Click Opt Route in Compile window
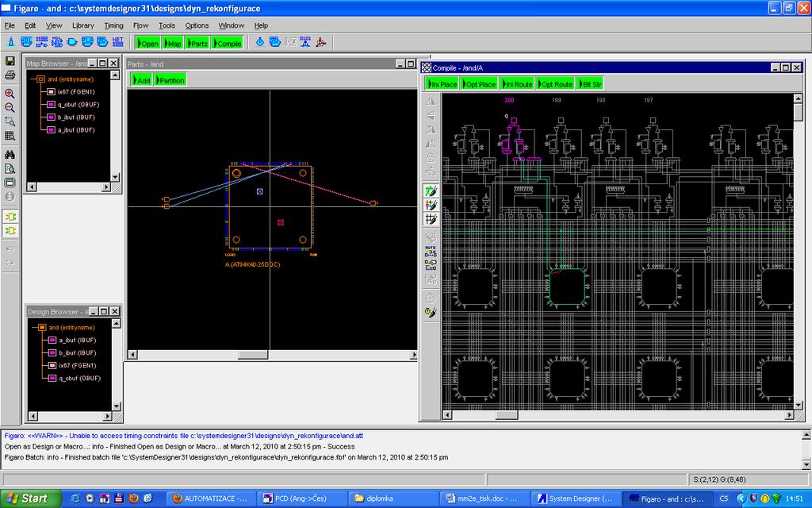Image resolution: width=812 pixels, height=508 pixels. tap(556, 84)
